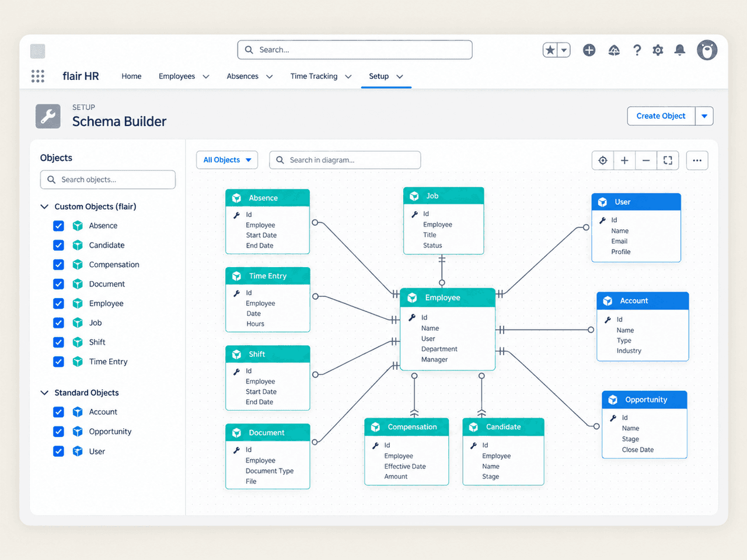Click the Shift node cube icon
747x560 pixels.
tap(236, 354)
